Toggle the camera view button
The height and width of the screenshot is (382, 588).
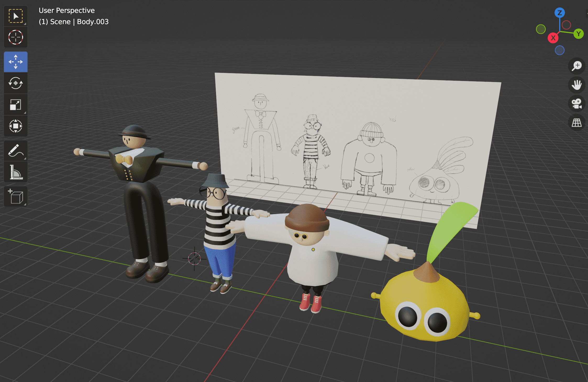(x=577, y=103)
